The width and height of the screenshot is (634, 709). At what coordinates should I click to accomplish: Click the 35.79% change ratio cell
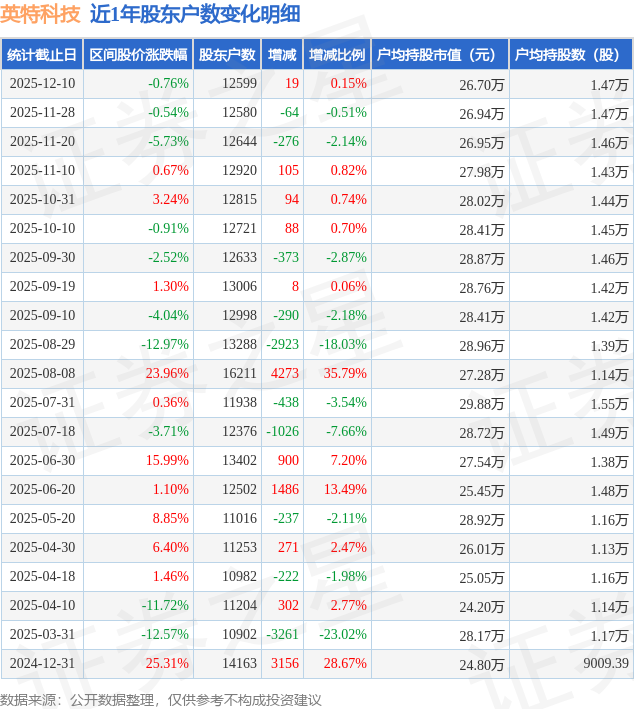pyautogui.click(x=345, y=374)
